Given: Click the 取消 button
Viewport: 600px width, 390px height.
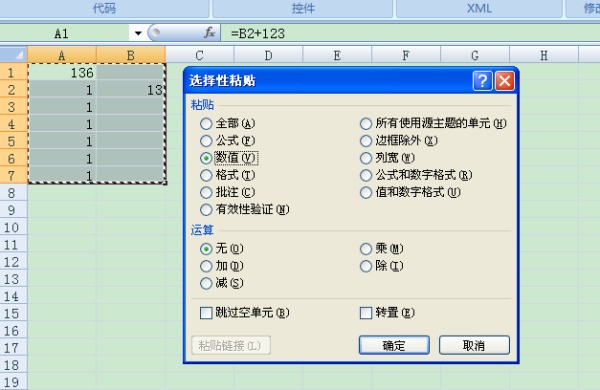Looking at the screenshot, I should (x=474, y=345).
